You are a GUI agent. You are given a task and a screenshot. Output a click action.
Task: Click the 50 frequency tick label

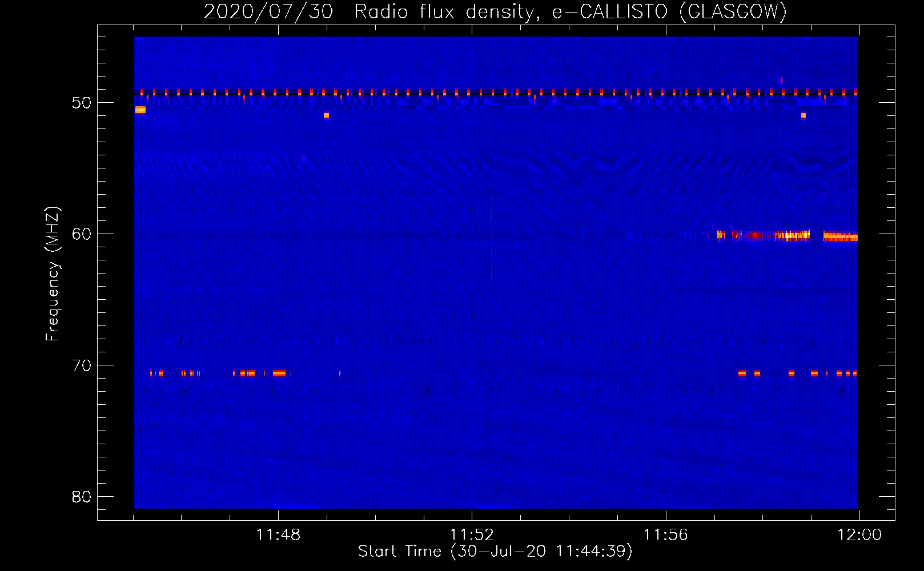tap(82, 103)
